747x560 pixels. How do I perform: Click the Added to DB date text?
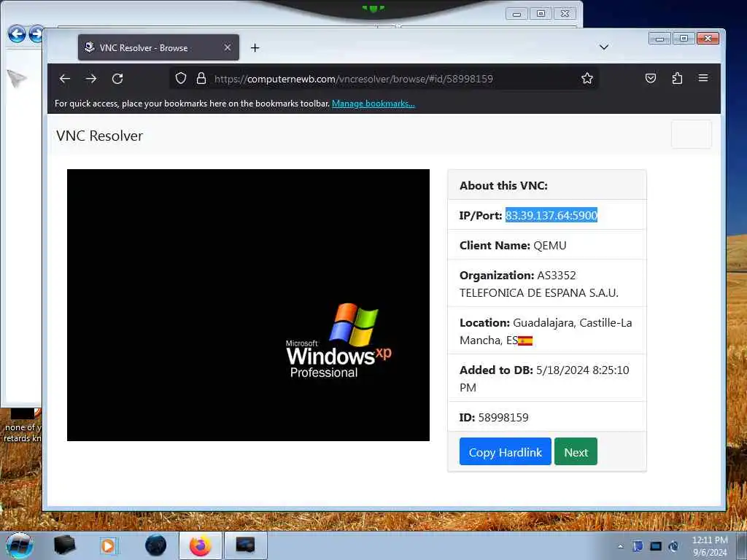click(x=544, y=378)
